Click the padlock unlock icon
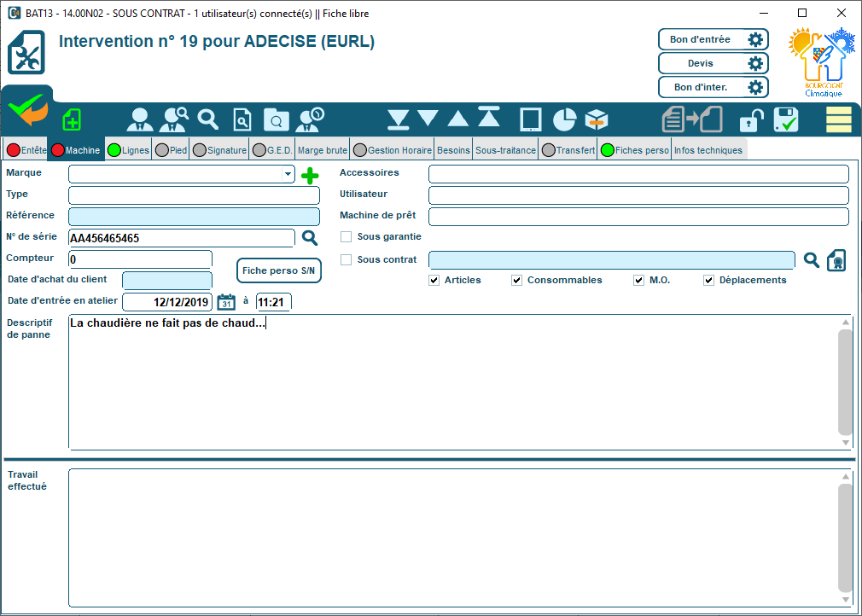Viewport: 862px width, 616px height. [x=751, y=119]
